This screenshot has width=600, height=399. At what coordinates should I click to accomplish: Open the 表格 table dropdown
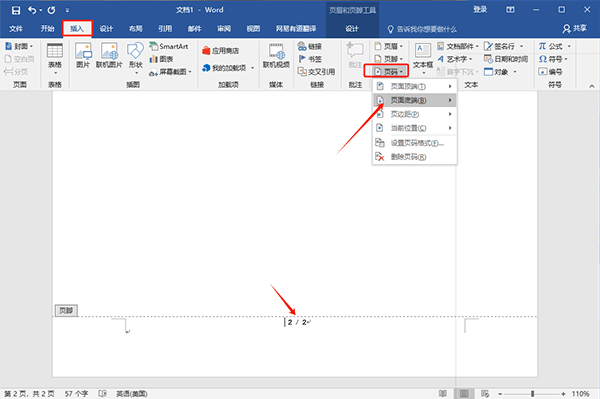[55, 59]
